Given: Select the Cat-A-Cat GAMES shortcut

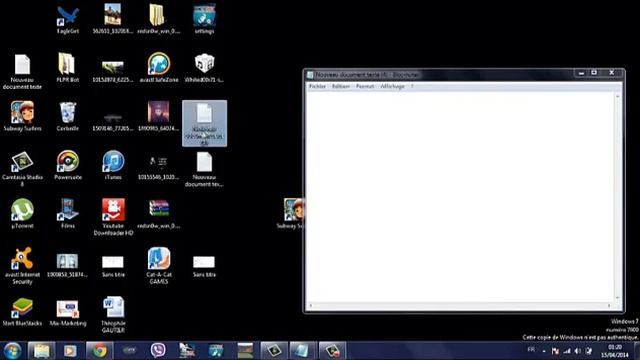Looking at the screenshot, I should pyautogui.click(x=159, y=266).
